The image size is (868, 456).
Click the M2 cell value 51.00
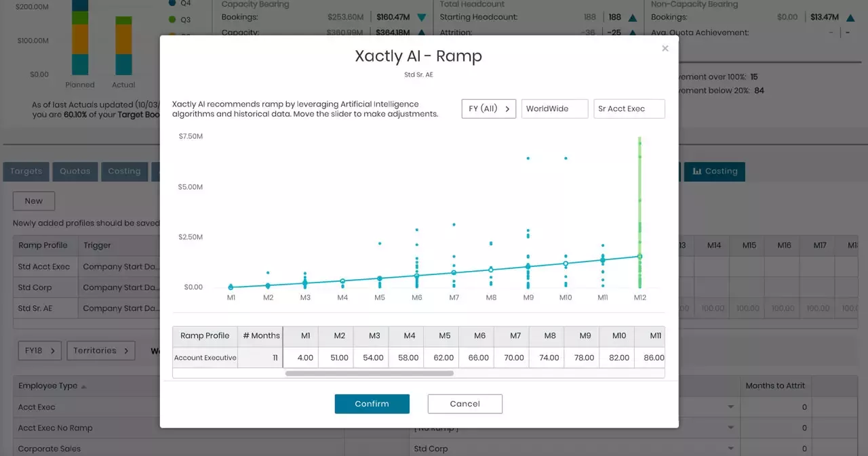click(336, 358)
